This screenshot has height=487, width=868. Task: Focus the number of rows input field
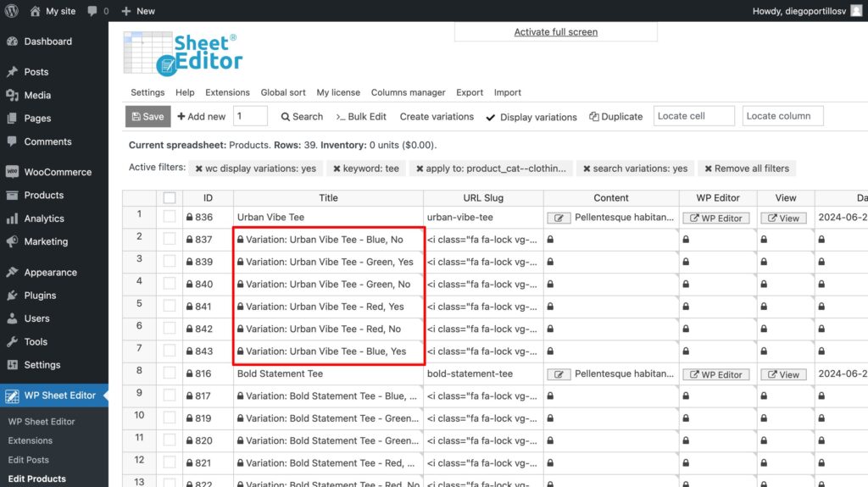pos(250,116)
